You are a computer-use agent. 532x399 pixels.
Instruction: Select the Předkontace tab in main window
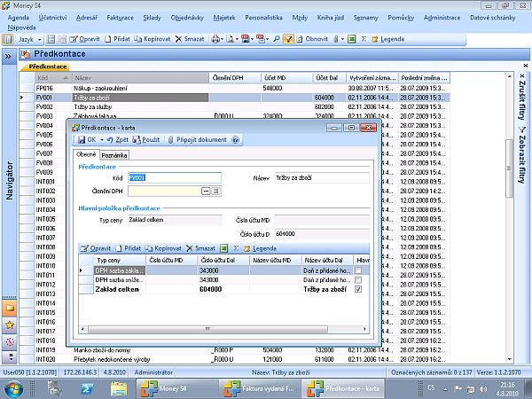click(47, 66)
